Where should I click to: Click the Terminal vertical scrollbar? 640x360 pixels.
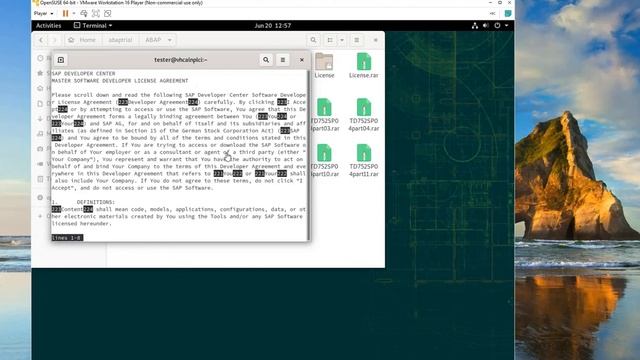[x=309, y=155]
